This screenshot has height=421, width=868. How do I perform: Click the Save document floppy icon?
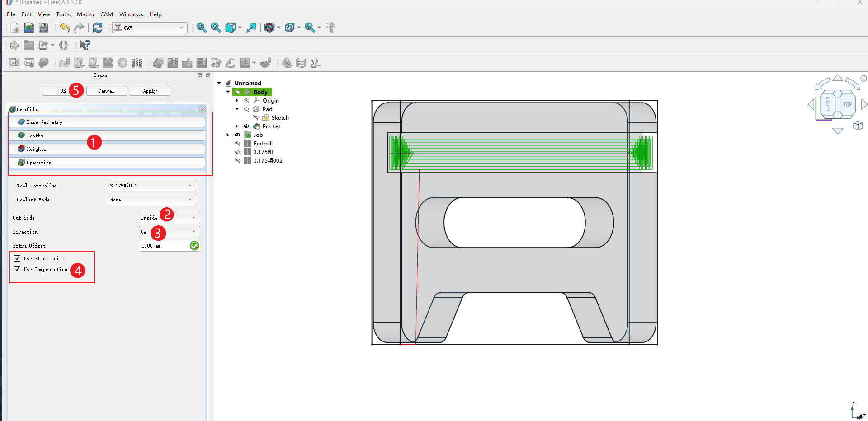pos(43,28)
